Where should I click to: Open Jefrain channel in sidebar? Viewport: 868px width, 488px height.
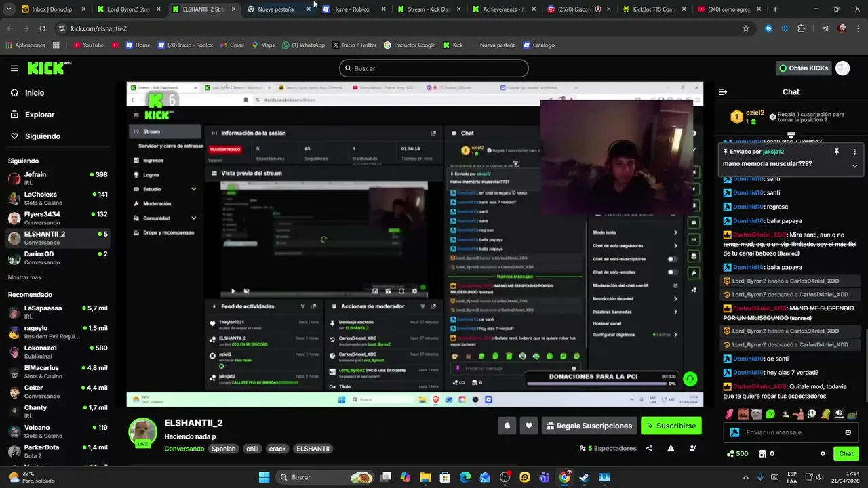point(58,178)
